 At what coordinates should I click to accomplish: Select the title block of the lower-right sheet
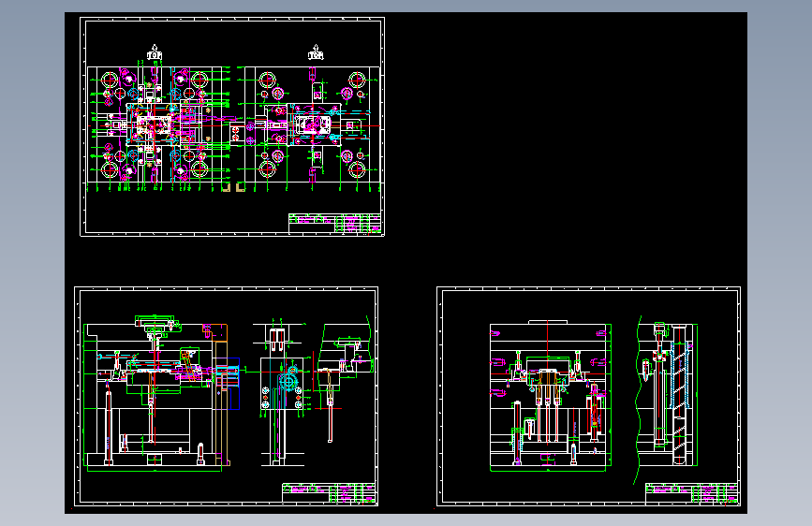(x=692, y=493)
